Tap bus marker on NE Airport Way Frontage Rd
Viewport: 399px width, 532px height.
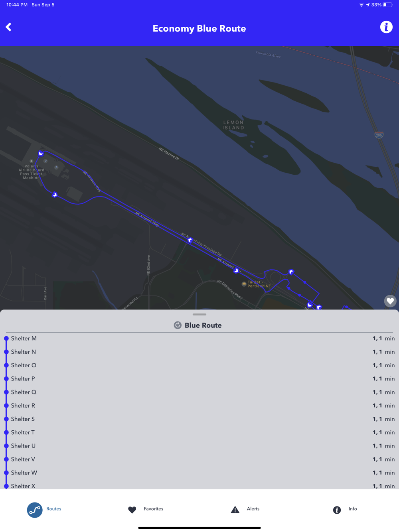click(x=190, y=240)
